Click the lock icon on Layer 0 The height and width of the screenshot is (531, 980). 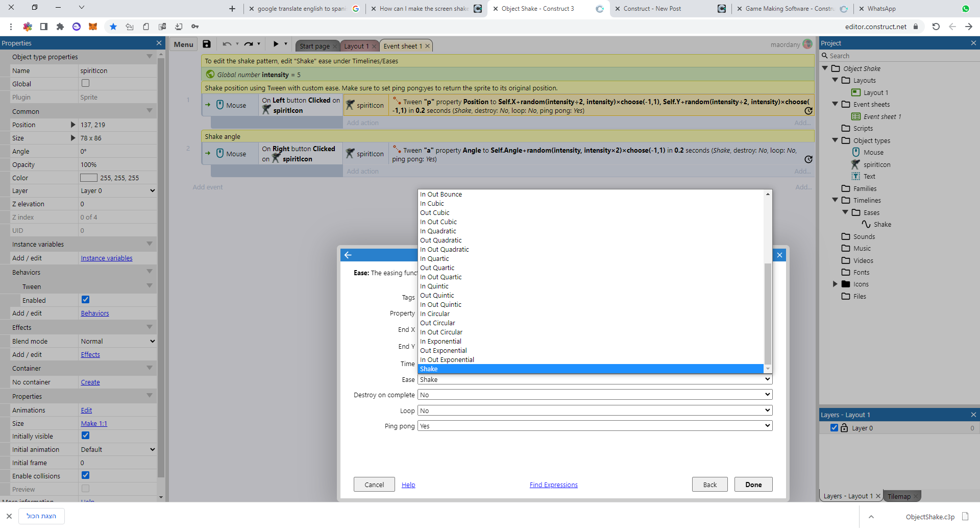tap(844, 428)
